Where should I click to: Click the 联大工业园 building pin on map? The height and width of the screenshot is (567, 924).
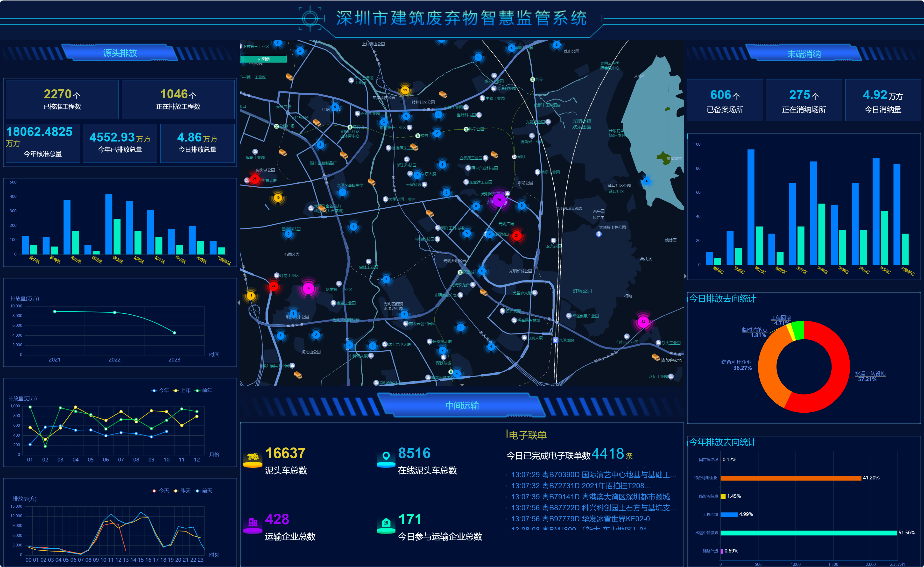click(658, 343)
